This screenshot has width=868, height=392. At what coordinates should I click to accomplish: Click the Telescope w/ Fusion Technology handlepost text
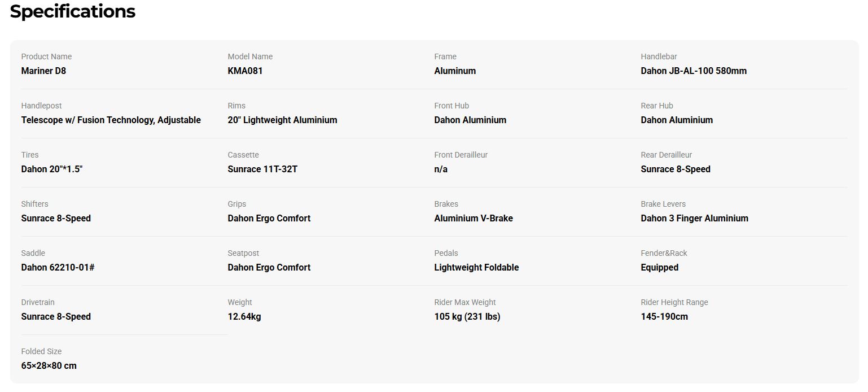[x=111, y=120]
